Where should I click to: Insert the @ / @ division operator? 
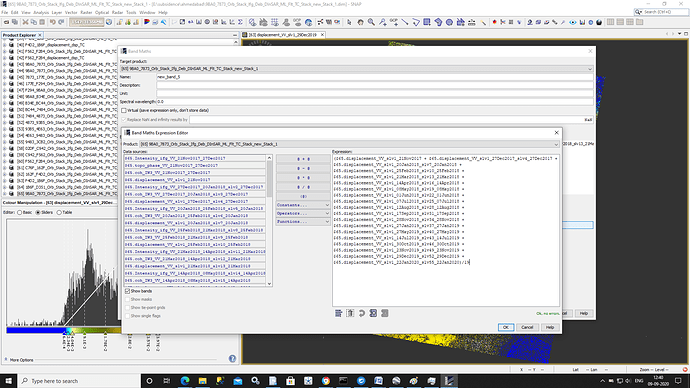pos(303,187)
